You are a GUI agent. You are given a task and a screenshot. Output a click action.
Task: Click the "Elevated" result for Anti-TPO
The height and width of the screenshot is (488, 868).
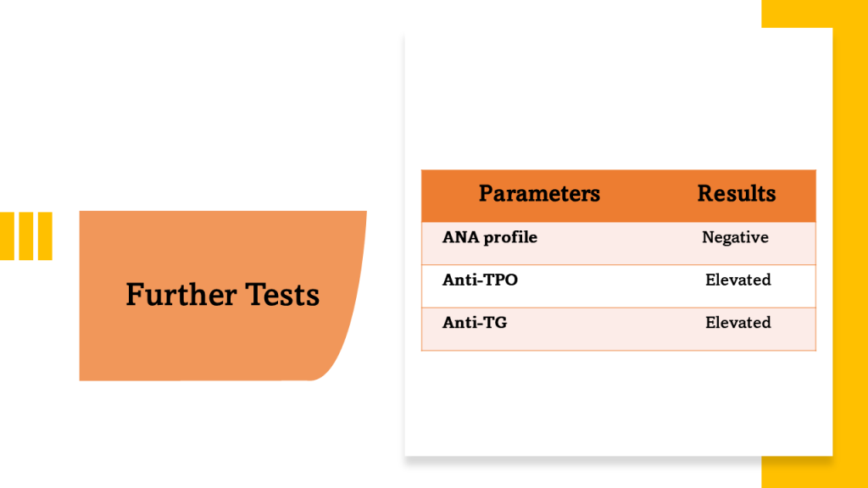pos(737,280)
